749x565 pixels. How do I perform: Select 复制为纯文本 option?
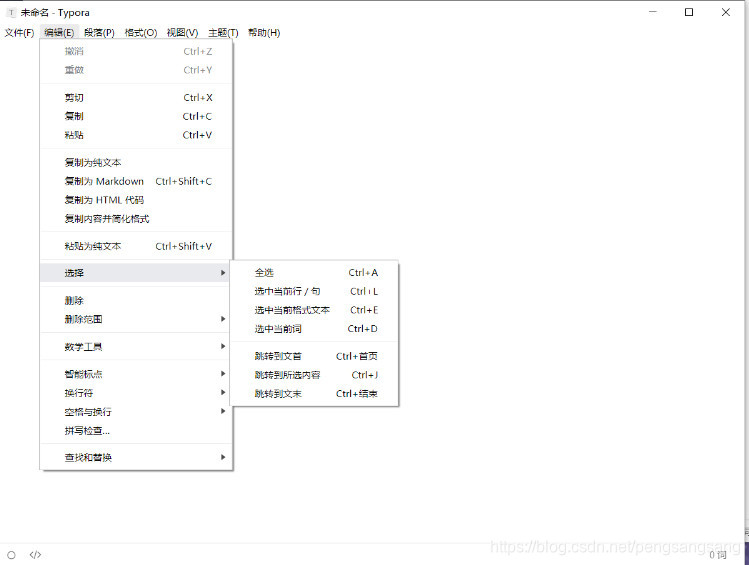click(137, 162)
